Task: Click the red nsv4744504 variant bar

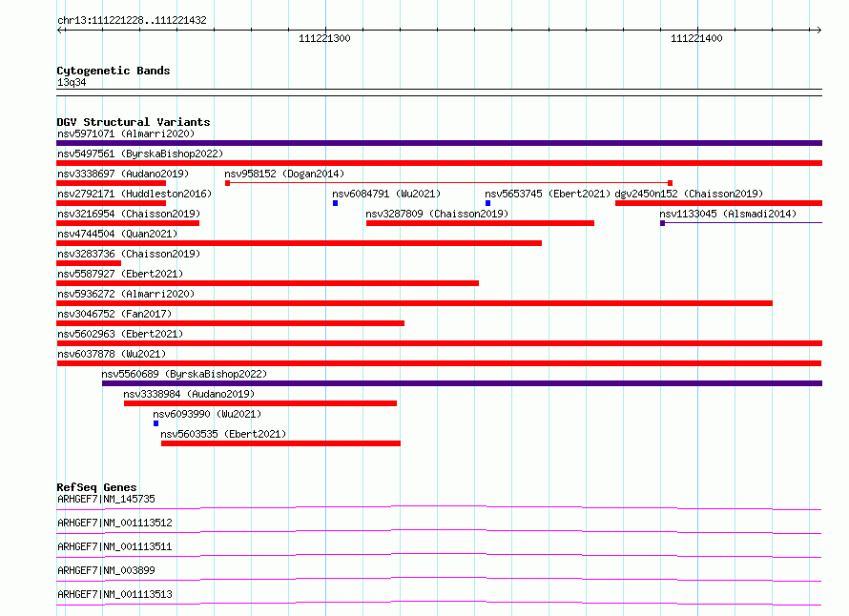Action: [x=299, y=243]
